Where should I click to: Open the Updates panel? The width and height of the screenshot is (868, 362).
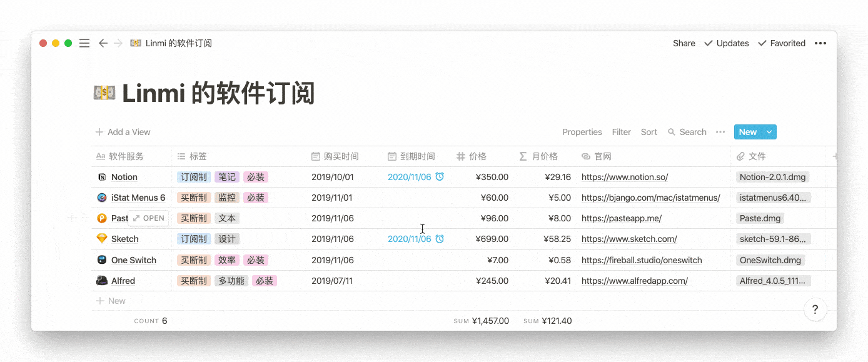tap(727, 43)
